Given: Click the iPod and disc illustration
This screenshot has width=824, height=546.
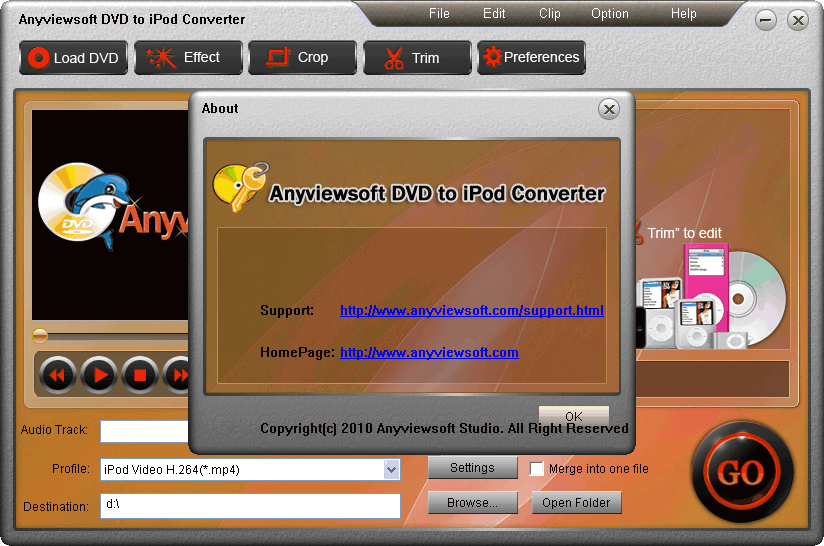Looking at the screenshot, I should click(712, 297).
